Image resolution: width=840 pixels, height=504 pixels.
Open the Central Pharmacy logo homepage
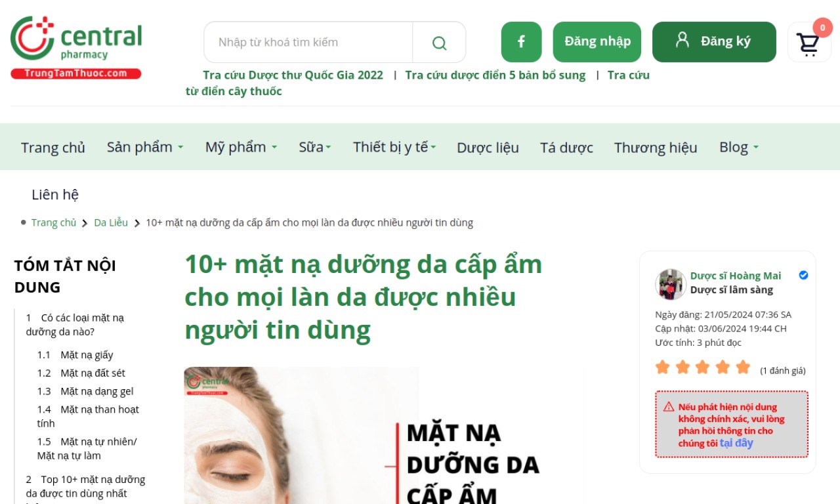(x=76, y=47)
